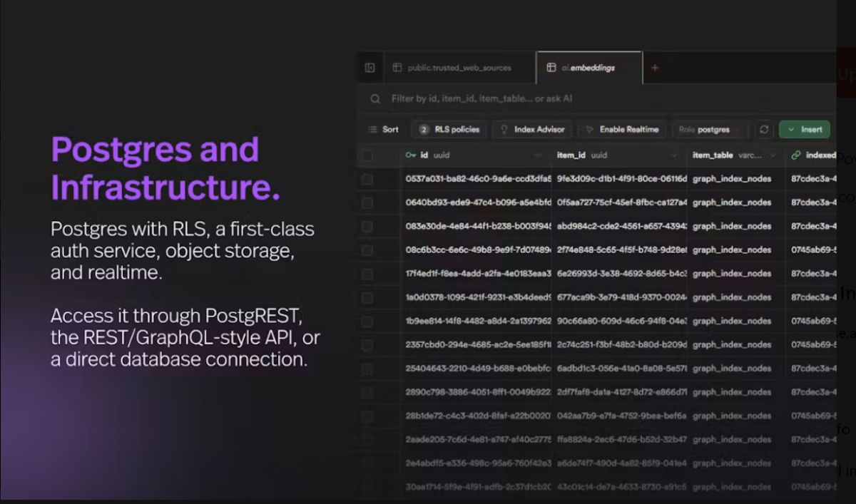This screenshot has width=856, height=504.
Task: Check the row starting 083e30de-4e84
Action: pos(367,226)
